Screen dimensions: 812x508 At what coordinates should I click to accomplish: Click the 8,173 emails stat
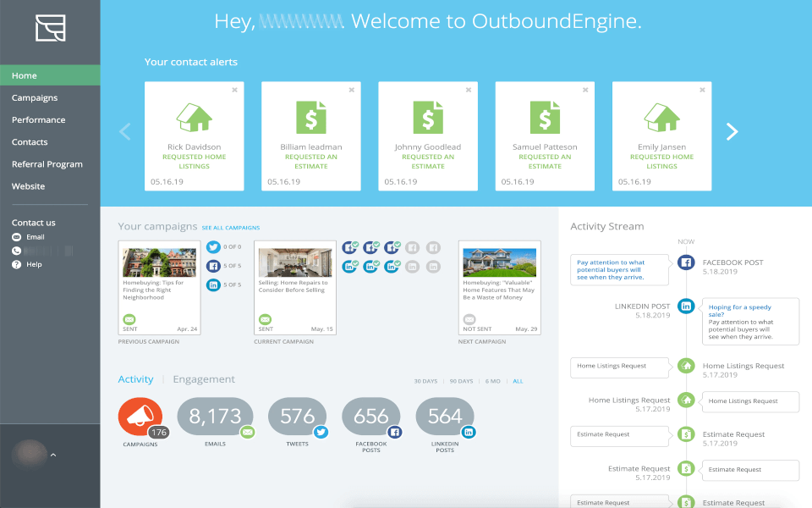coord(216,417)
